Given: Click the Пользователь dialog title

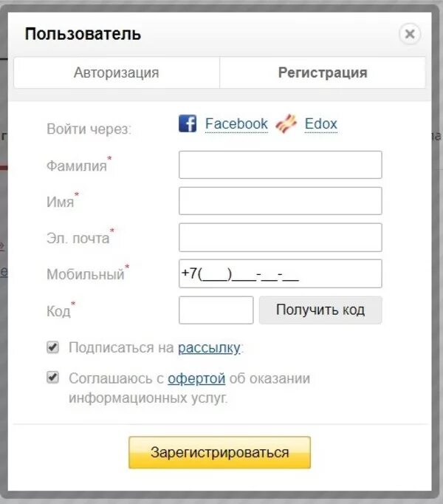Looking at the screenshot, I should pos(83,34).
